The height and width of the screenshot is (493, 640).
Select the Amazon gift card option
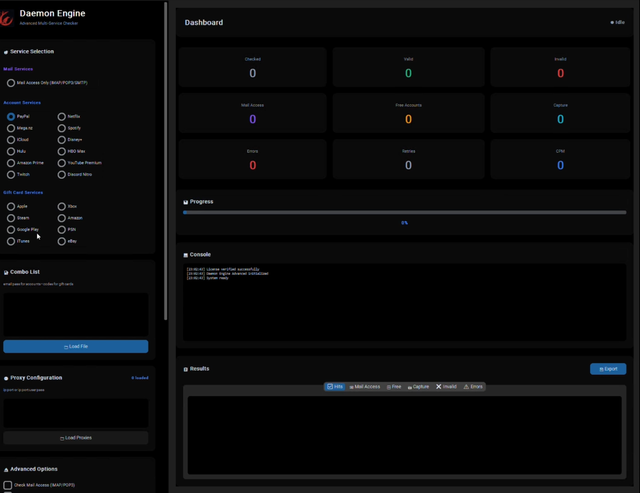(x=61, y=218)
